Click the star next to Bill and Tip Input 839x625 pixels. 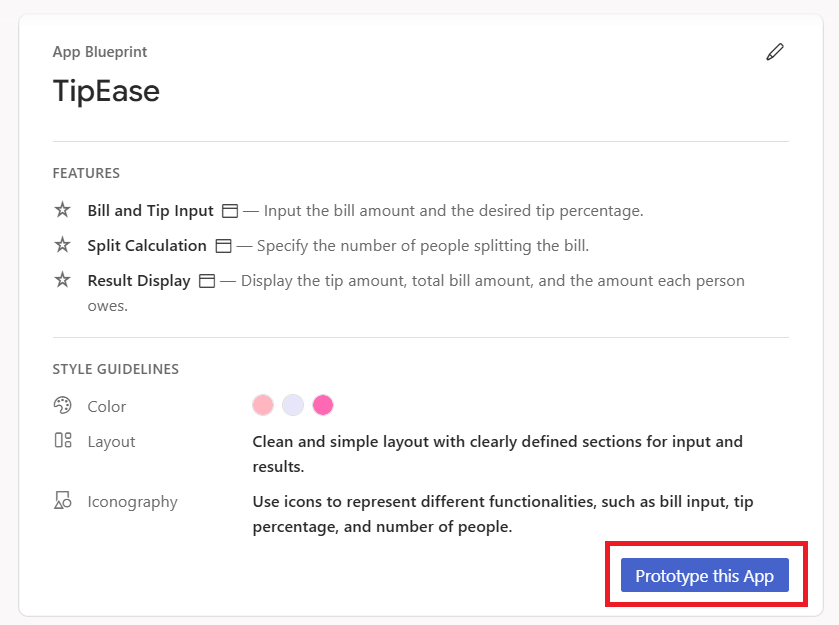63,210
